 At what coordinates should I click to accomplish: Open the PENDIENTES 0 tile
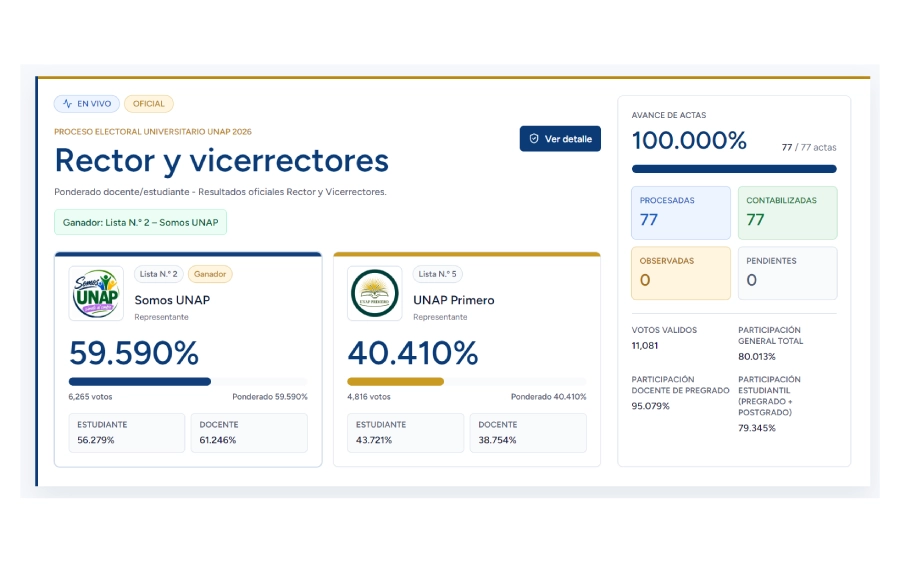(788, 273)
